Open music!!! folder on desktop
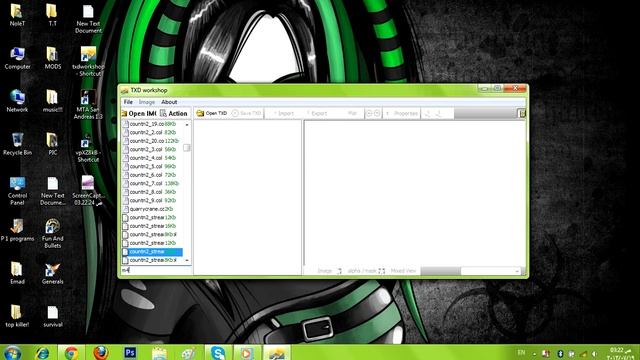Image resolution: width=640 pixels, height=360 pixels. [52, 101]
